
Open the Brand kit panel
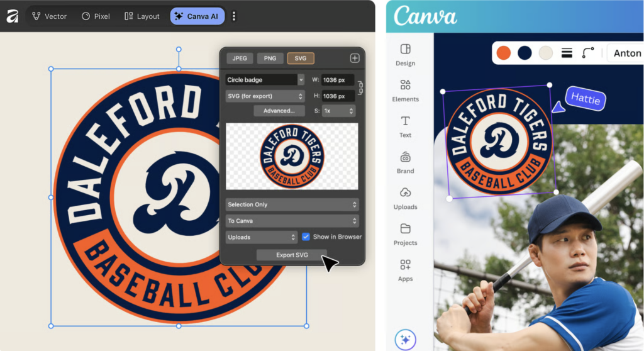(x=405, y=162)
